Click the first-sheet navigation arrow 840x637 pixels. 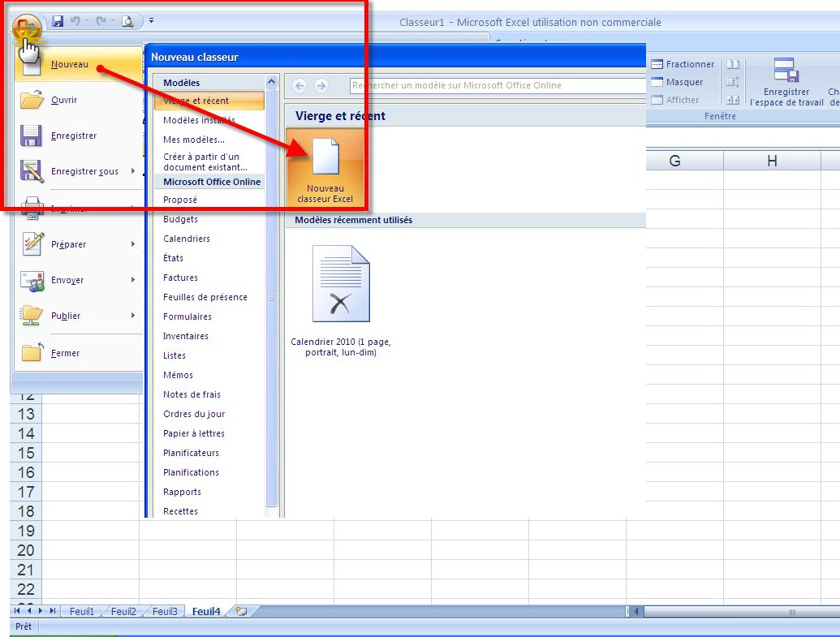pos(17,611)
